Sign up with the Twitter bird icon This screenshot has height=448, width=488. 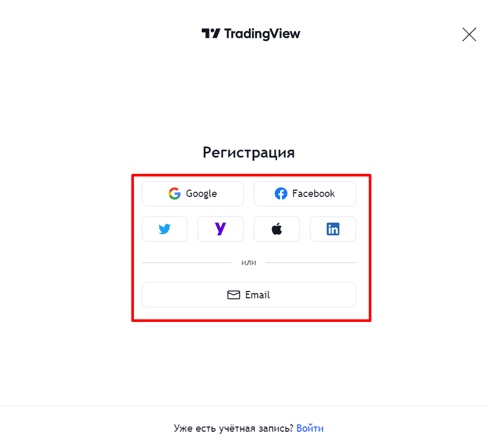164,229
